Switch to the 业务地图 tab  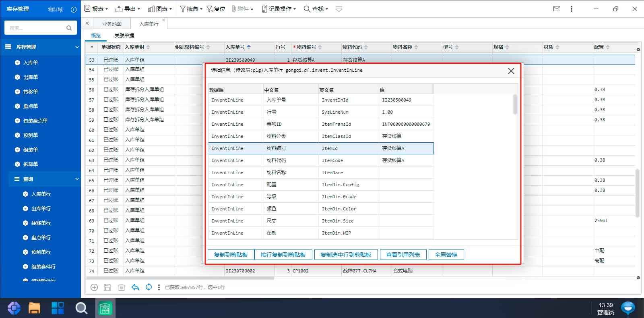click(112, 24)
